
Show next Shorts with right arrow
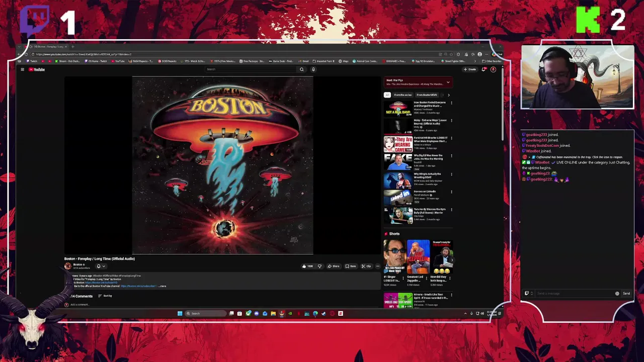[451, 260]
